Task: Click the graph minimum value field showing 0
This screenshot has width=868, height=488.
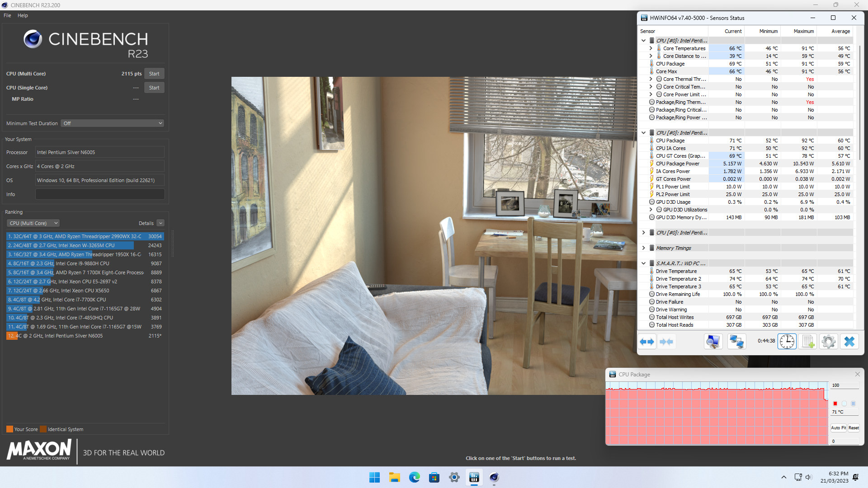Action: [x=844, y=441]
